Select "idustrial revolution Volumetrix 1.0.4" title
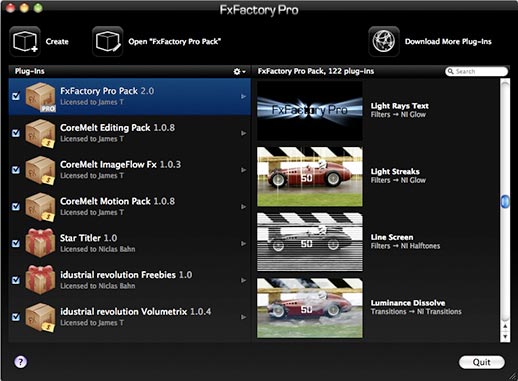Screen dimensions: 518x381 coord(135,312)
